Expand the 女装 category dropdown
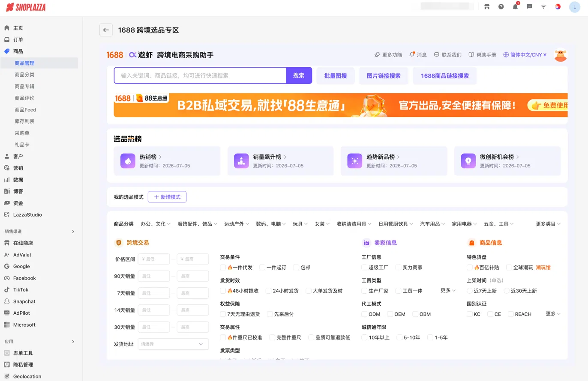Viewport: 588px width, 381px height. (x=322, y=224)
